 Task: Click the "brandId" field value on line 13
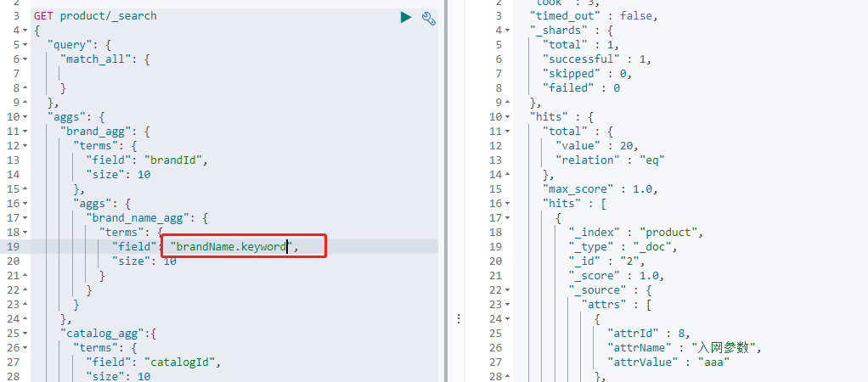(175, 160)
